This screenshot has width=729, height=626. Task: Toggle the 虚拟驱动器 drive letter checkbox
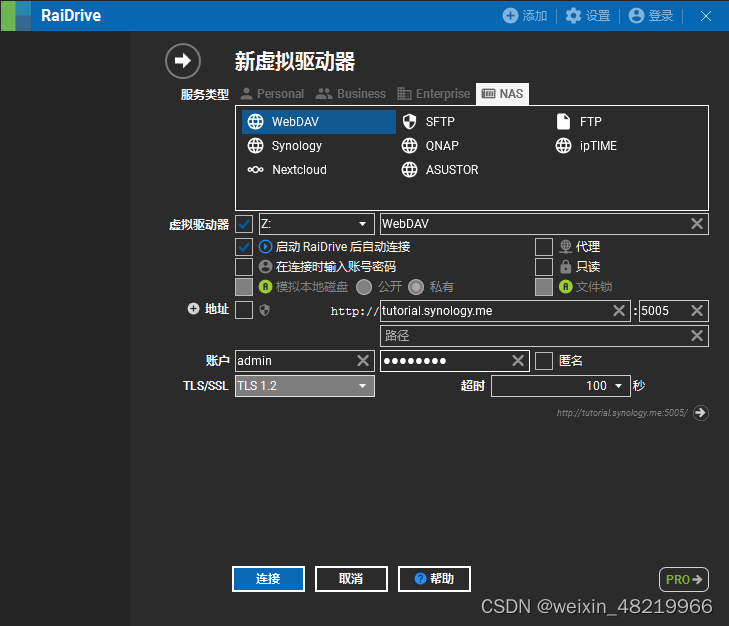click(x=244, y=224)
